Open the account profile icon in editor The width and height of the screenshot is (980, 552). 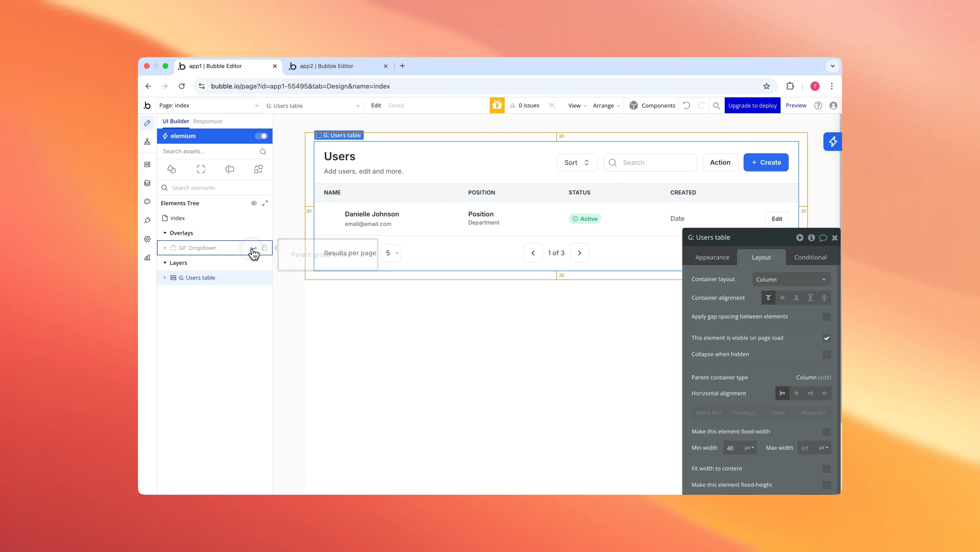point(833,105)
